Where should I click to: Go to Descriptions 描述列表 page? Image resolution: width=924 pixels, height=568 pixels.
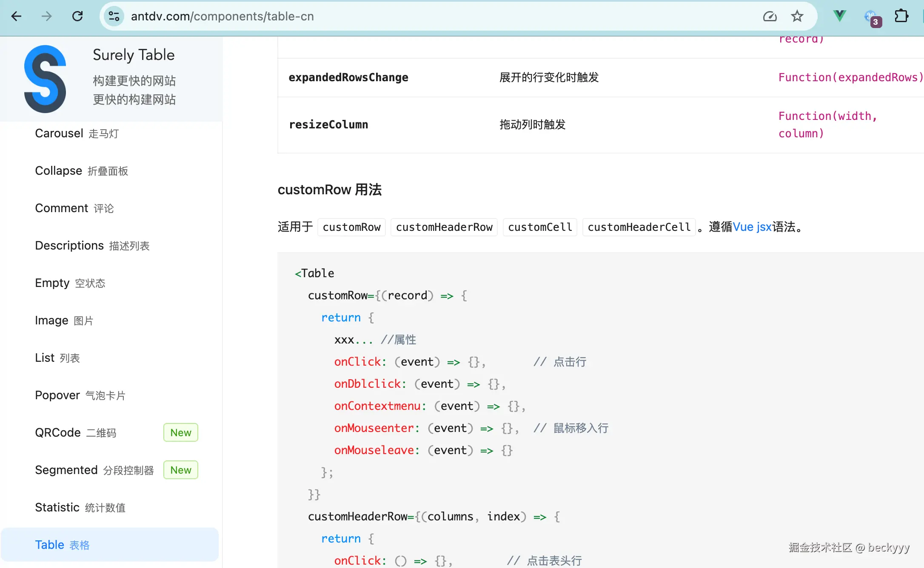pos(92,246)
